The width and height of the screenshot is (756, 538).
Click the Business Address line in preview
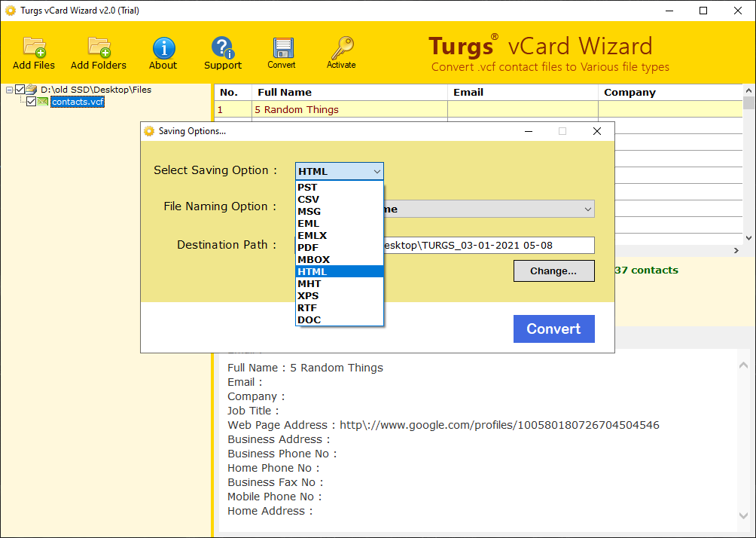[279, 439]
